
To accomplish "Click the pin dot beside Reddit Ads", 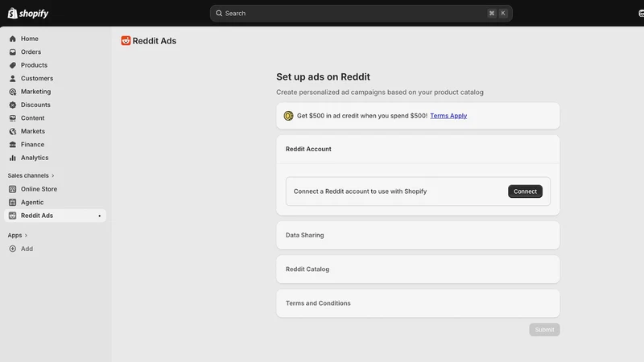I will coord(99,216).
